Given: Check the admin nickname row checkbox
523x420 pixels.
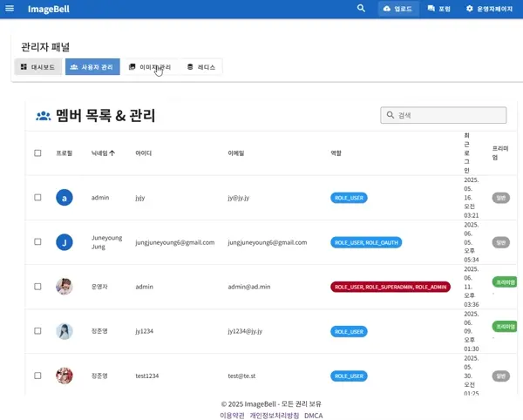Looking at the screenshot, I should pyautogui.click(x=37, y=198).
